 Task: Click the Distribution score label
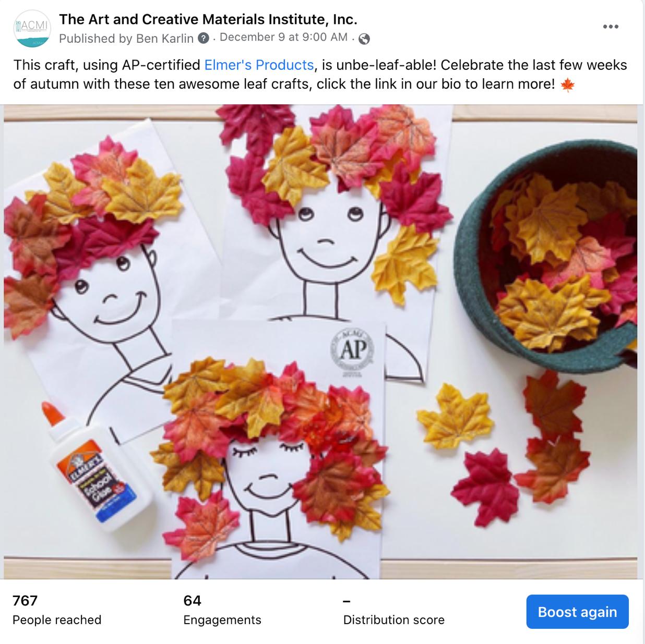393,620
